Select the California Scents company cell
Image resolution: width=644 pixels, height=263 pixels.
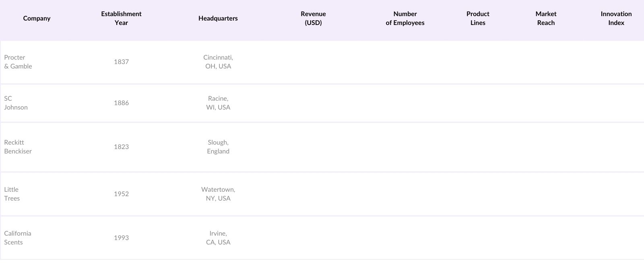pyautogui.click(x=18, y=238)
